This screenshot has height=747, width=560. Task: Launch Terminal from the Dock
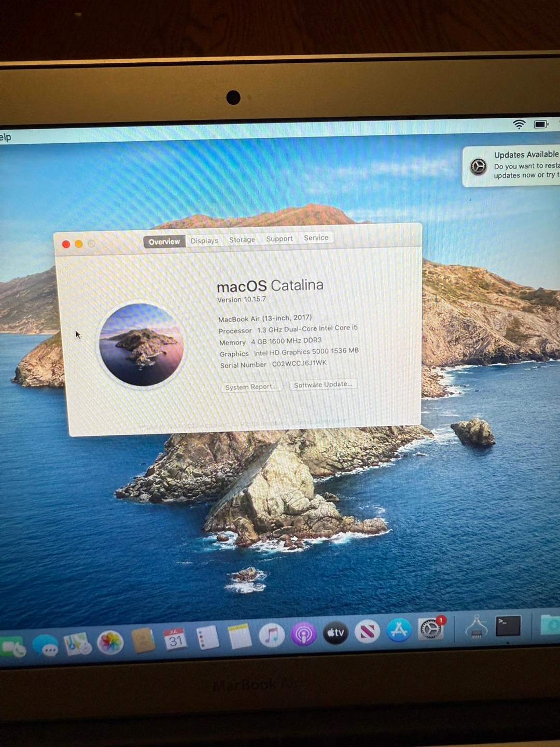click(508, 626)
